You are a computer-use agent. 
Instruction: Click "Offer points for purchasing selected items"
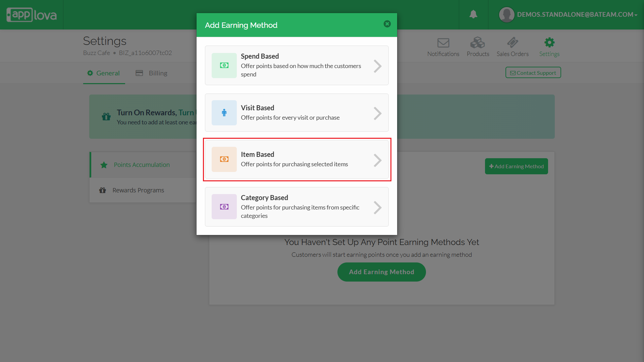point(294,164)
